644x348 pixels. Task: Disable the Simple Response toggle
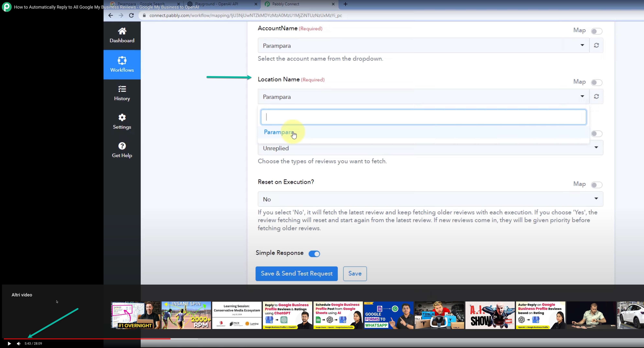pos(314,254)
